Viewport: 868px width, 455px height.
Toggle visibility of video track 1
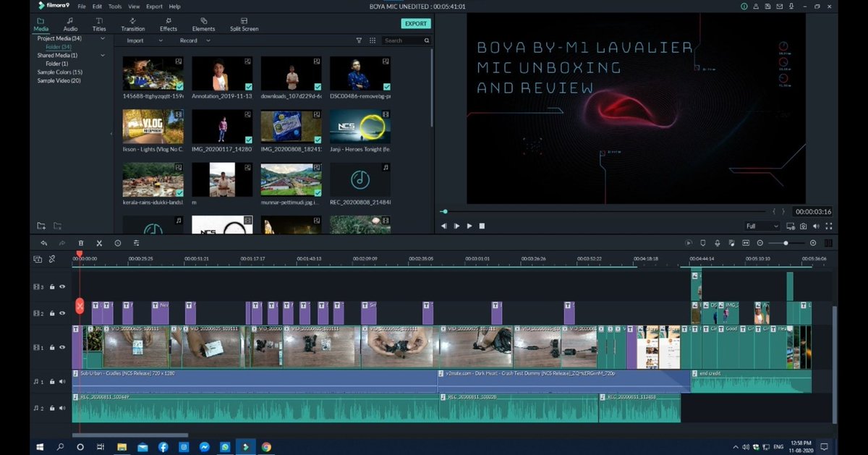62,347
